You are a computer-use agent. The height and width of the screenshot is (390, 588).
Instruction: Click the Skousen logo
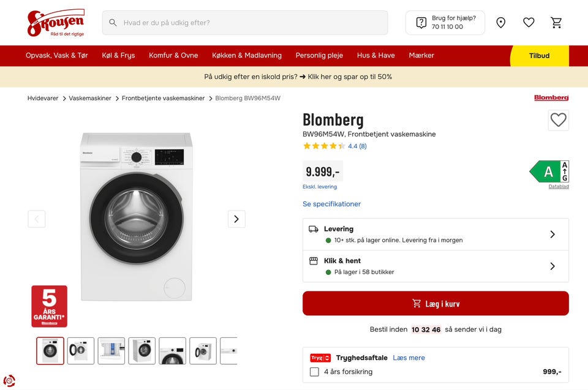point(56,23)
